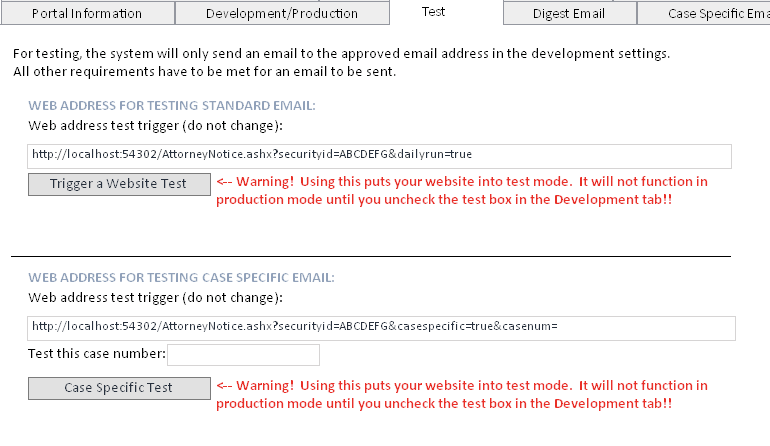Click the Test this case number input box
This screenshot has height=446, width=770.
click(x=243, y=355)
